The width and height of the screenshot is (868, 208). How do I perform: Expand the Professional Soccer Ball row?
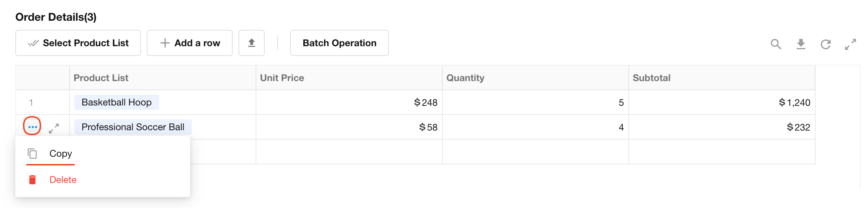pos(54,128)
